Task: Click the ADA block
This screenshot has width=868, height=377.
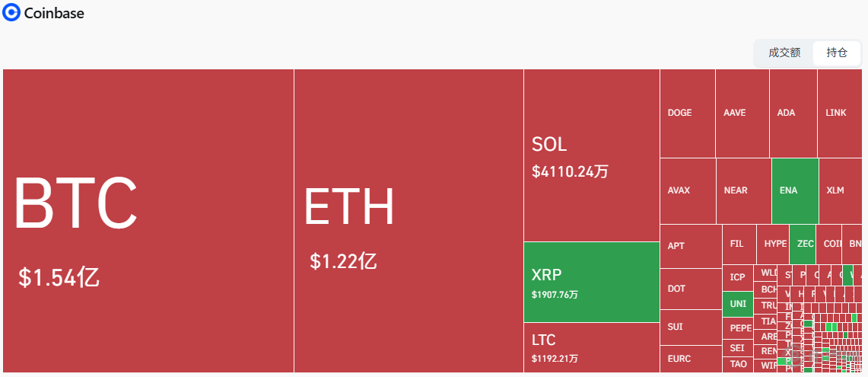Action: [793, 113]
